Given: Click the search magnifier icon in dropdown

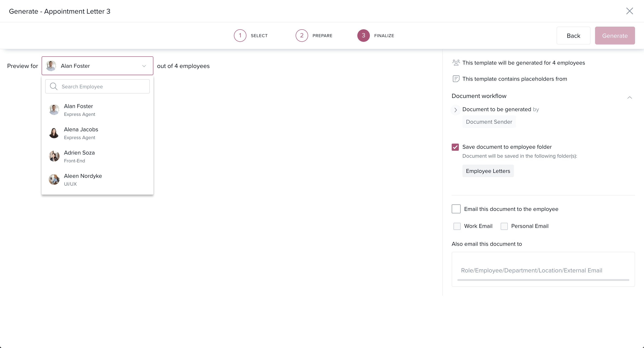Looking at the screenshot, I should [x=53, y=87].
